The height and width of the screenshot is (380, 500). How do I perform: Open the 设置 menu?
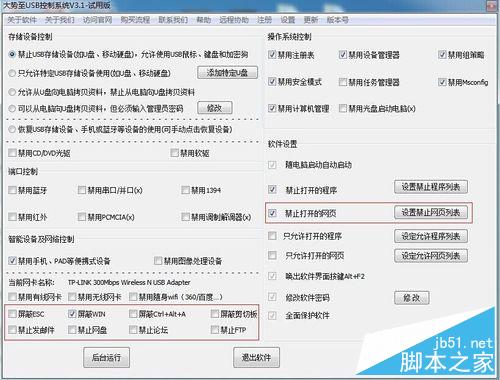[x=288, y=20]
